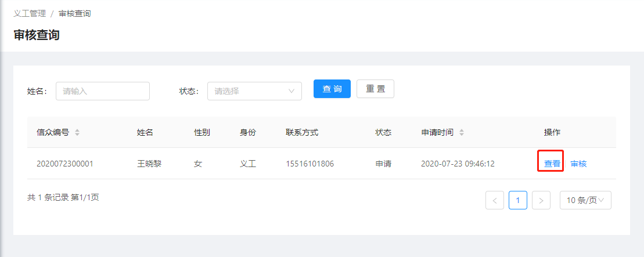Click the 共 1 条记录 第1/1页 summary text
This screenshot has height=257, width=644.
[x=63, y=197]
